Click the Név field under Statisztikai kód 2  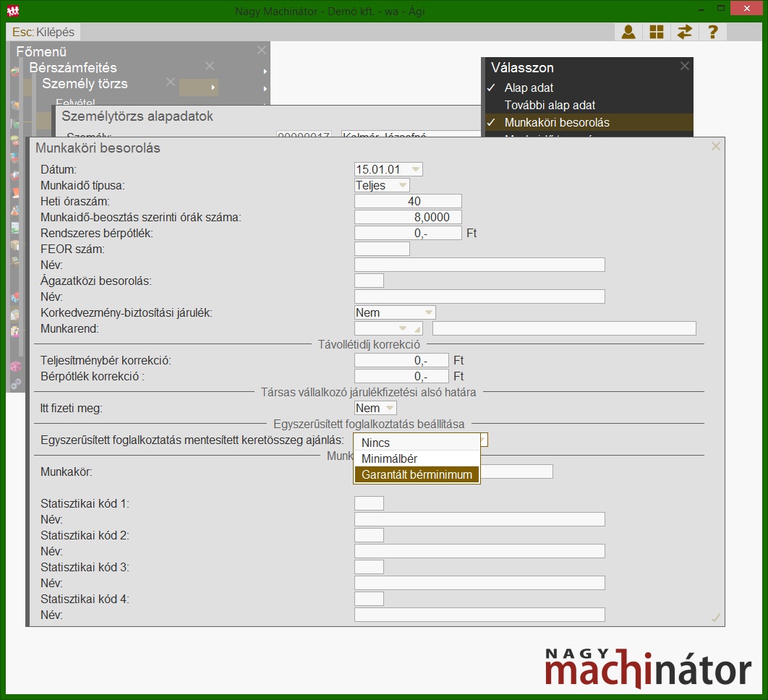tap(479, 551)
